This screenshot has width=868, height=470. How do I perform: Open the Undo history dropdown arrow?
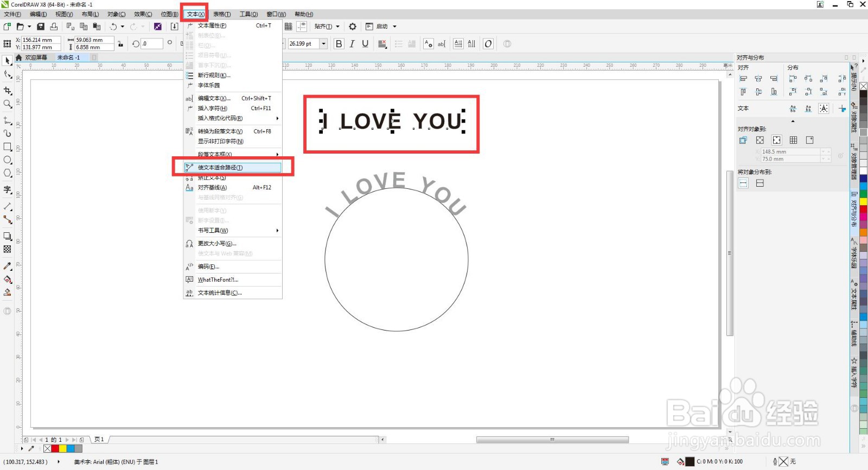click(x=122, y=26)
